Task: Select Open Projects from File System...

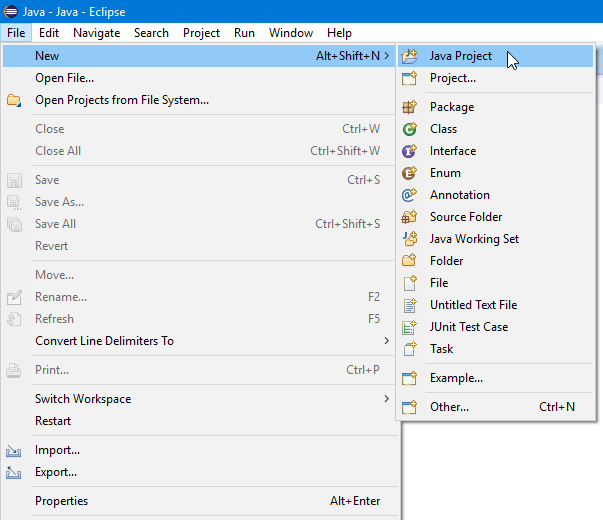Action: click(x=199, y=100)
